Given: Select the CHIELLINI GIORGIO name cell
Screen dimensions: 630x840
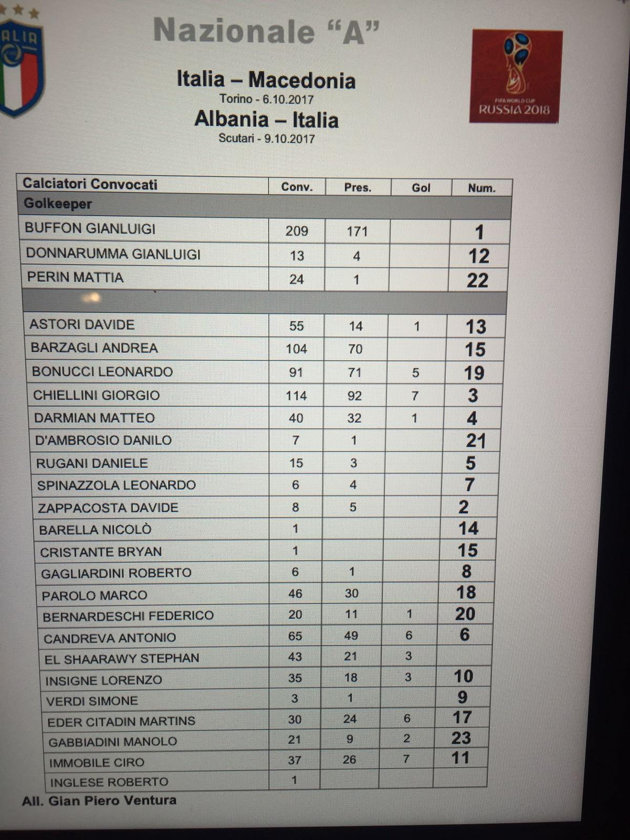Looking at the screenshot, I should tap(97, 395).
